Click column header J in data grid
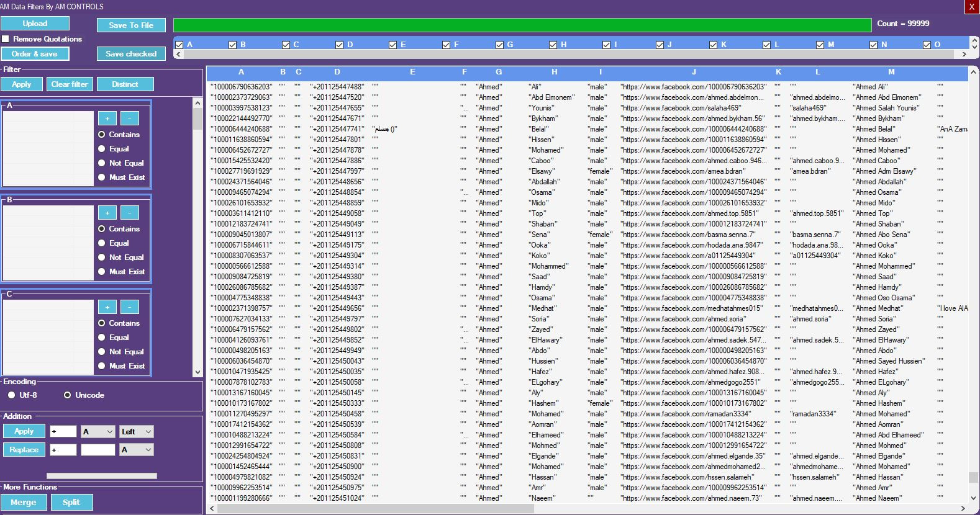This screenshot has height=515, width=980. pos(694,73)
